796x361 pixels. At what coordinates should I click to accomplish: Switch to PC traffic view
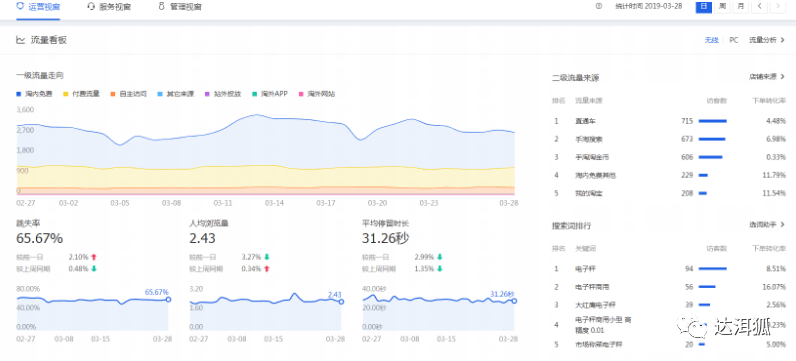point(734,40)
